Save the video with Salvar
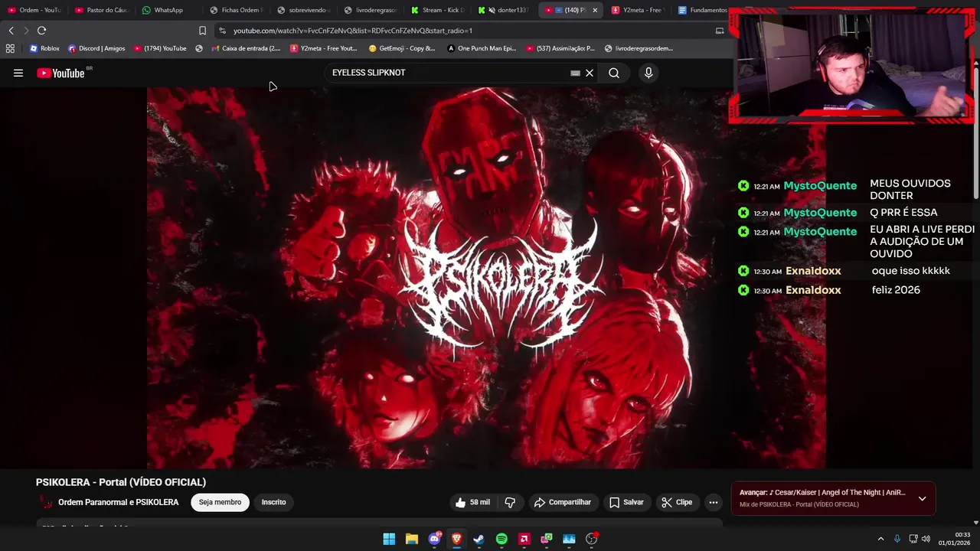980x551 pixels. coord(626,502)
